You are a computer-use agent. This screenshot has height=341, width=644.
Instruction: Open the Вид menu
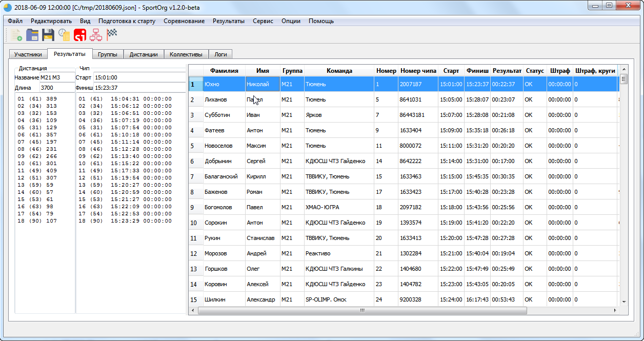[x=85, y=21]
